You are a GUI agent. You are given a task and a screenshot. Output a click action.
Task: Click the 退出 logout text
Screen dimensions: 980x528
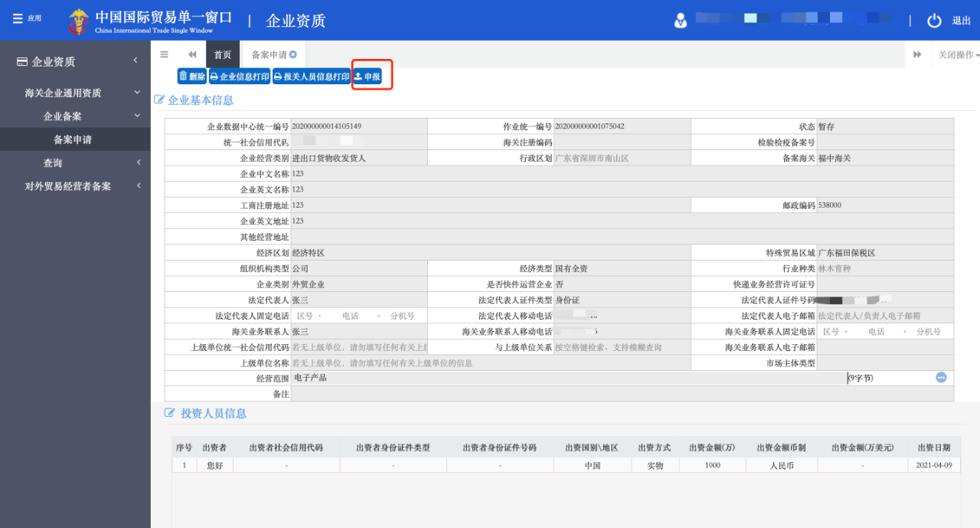click(961, 21)
